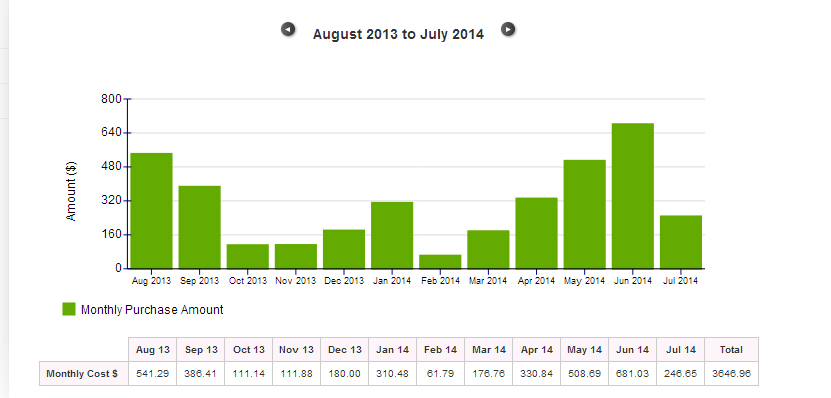831x398 pixels.
Task: Click the 'Monthly Purchase Amount' legend label
Action: 152,309
